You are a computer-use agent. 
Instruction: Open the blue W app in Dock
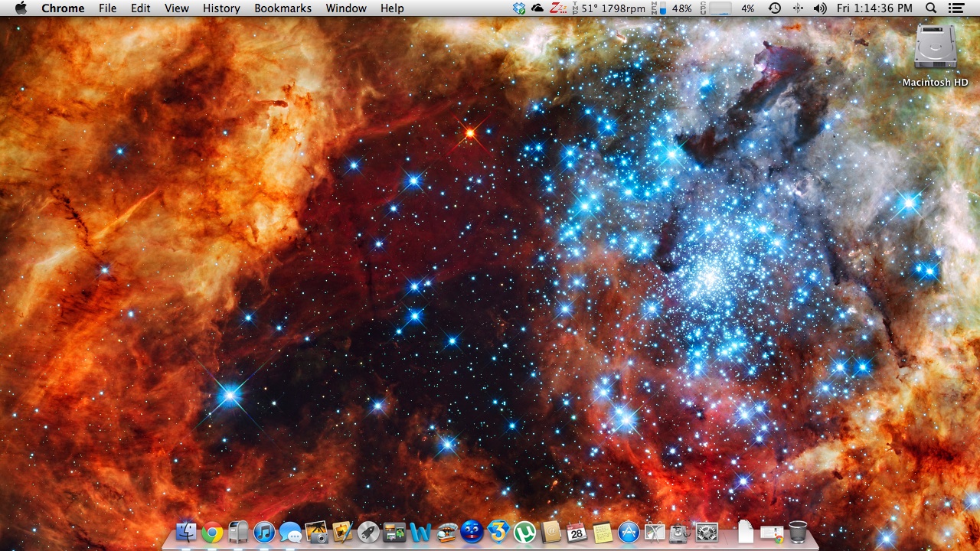[420, 532]
